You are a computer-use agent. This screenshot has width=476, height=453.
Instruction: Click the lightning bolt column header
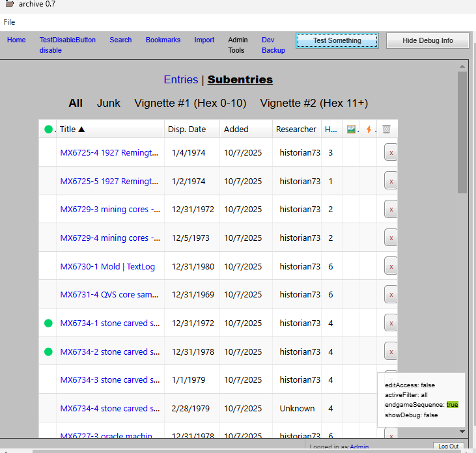point(369,130)
